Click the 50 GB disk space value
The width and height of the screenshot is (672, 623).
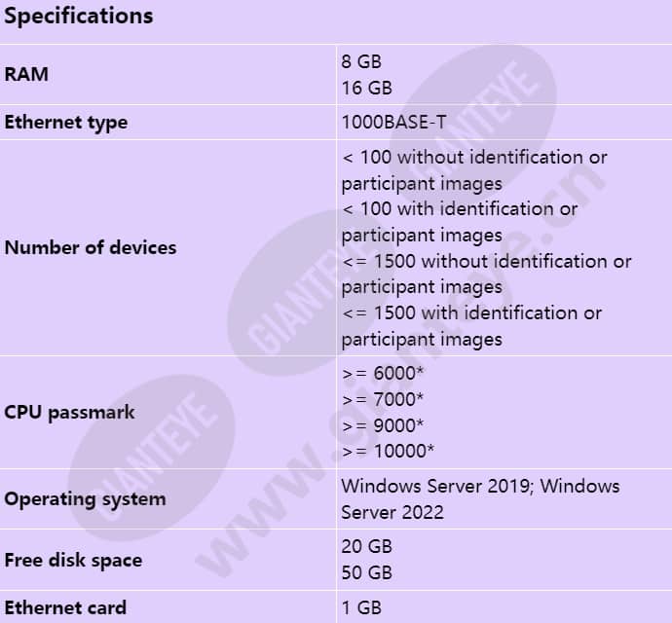pyautogui.click(x=366, y=573)
